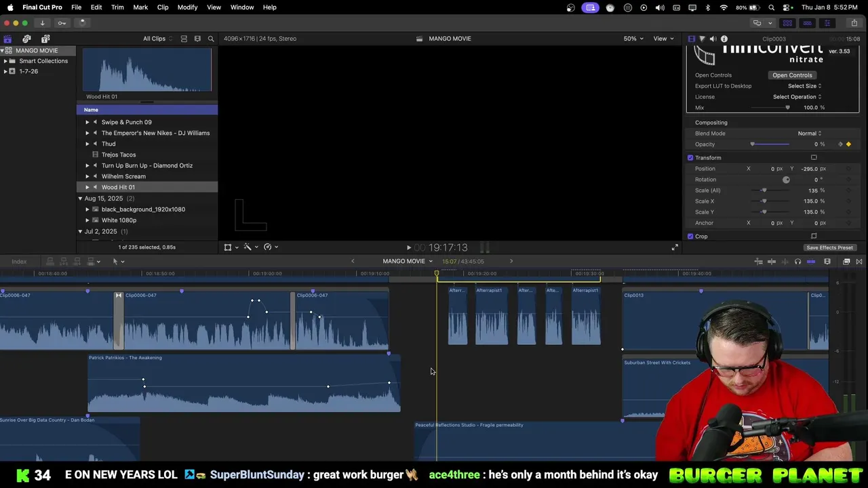Click the Wood Hit 01 waveform thumbnail
868x488 pixels.
147,70
